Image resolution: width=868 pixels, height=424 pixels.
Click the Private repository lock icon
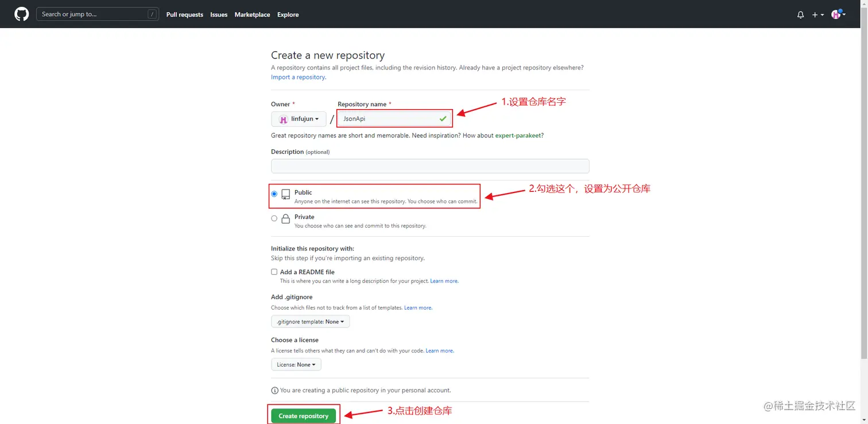pos(285,218)
